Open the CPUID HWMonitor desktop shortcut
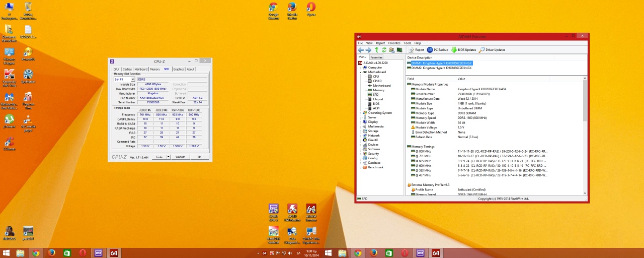This screenshot has height=258, width=644. pyautogui.click(x=292, y=213)
